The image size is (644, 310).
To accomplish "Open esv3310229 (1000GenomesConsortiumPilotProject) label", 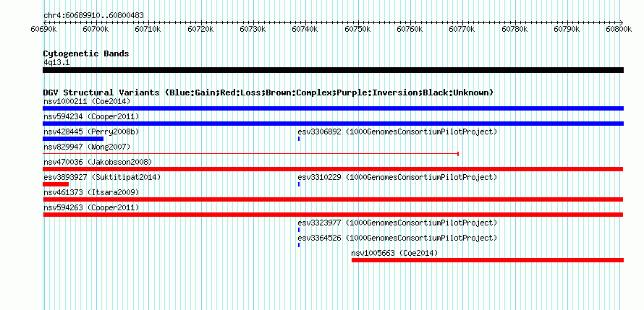I will (x=397, y=177).
